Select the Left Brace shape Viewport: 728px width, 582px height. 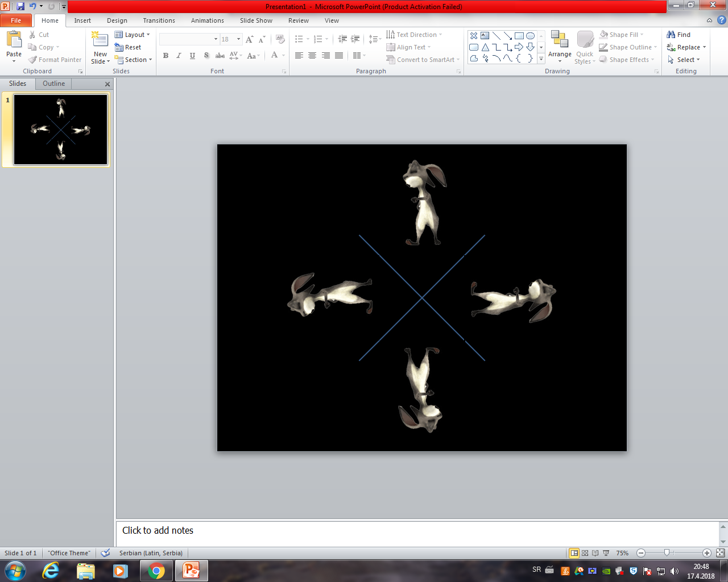coord(519,58)
